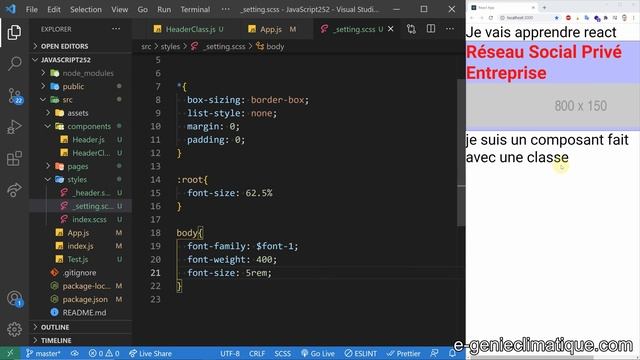Viewport: 640px width, 360px height.
Task: Split the editor to the right
Action: tap(431, 29)
